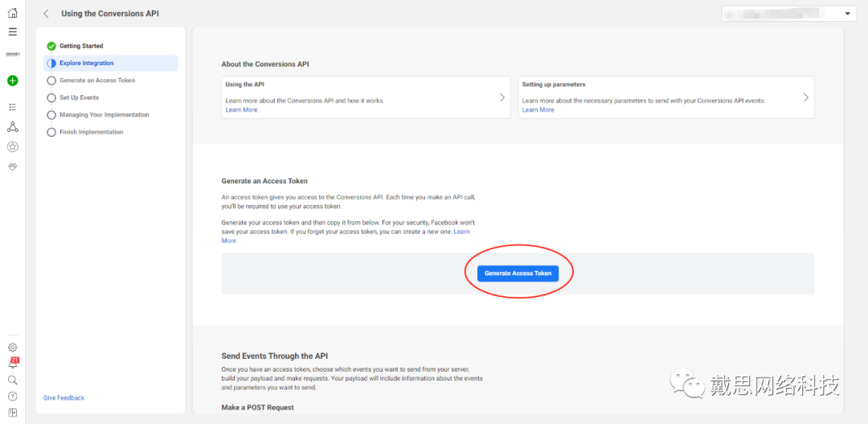
Task: Expand the Using the API card chevron
Action: coord(502,97)
